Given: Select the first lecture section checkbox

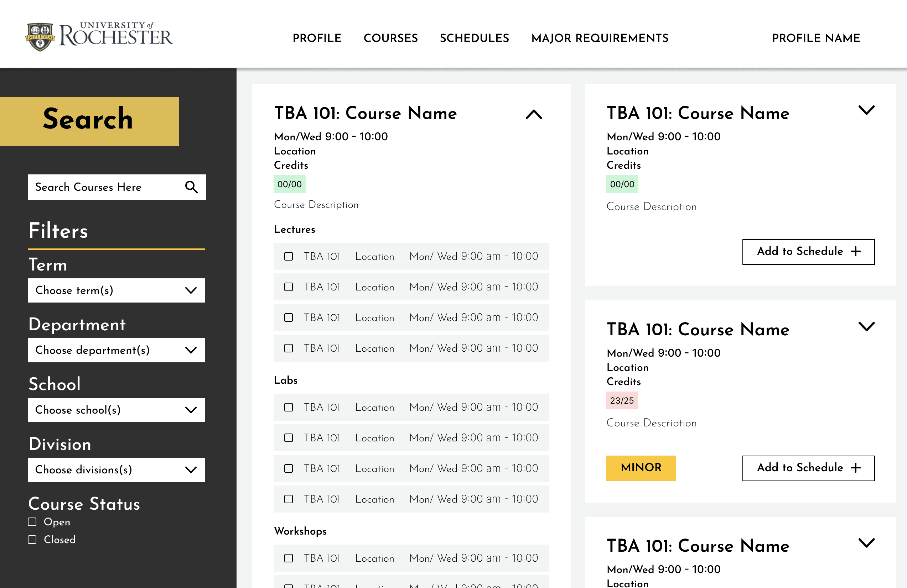Looking at the screenshot, I should point(289,256).
